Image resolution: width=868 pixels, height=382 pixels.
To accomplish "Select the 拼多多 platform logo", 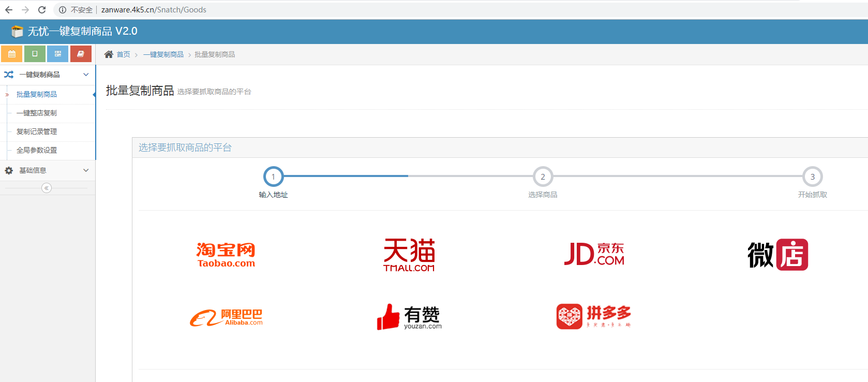I will [594, 316].
